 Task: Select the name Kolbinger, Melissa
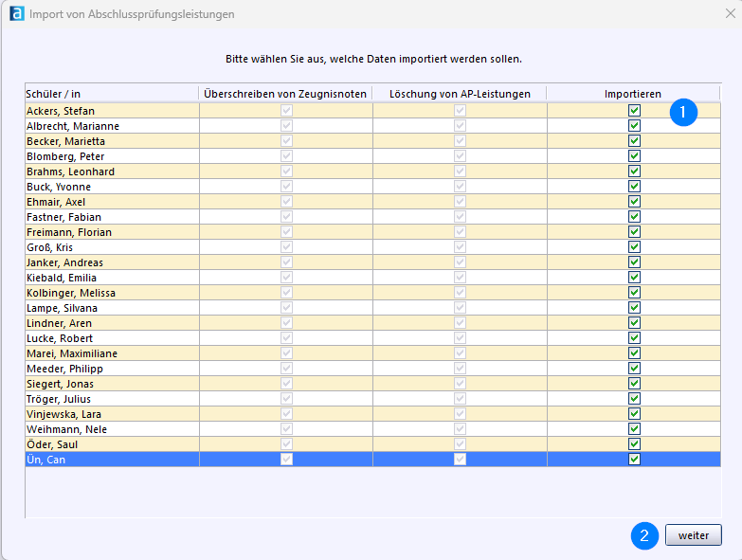click(x=71, y=292)
